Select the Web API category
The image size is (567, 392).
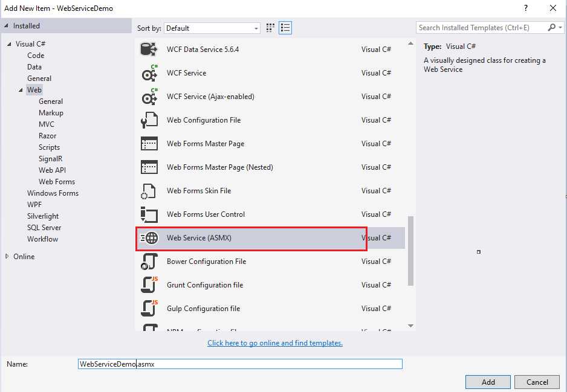coord(52,170)
